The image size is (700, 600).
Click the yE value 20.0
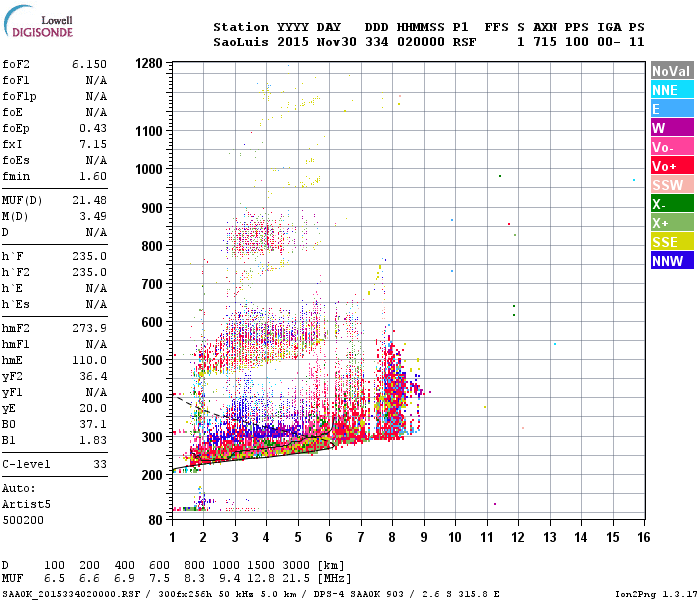pos(93,408)
